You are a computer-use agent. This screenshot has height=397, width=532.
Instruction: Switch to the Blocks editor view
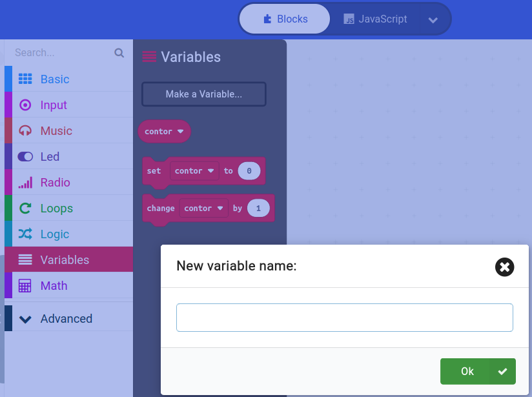285,19
